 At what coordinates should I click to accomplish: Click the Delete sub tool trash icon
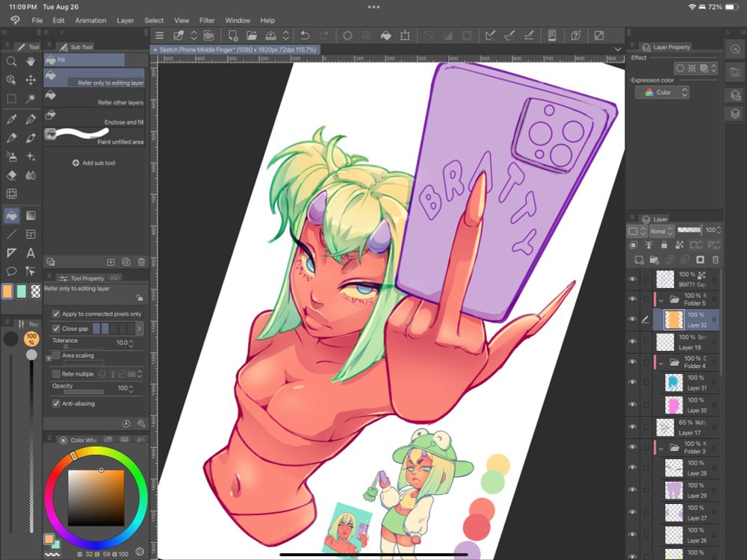tap(141, 262)
